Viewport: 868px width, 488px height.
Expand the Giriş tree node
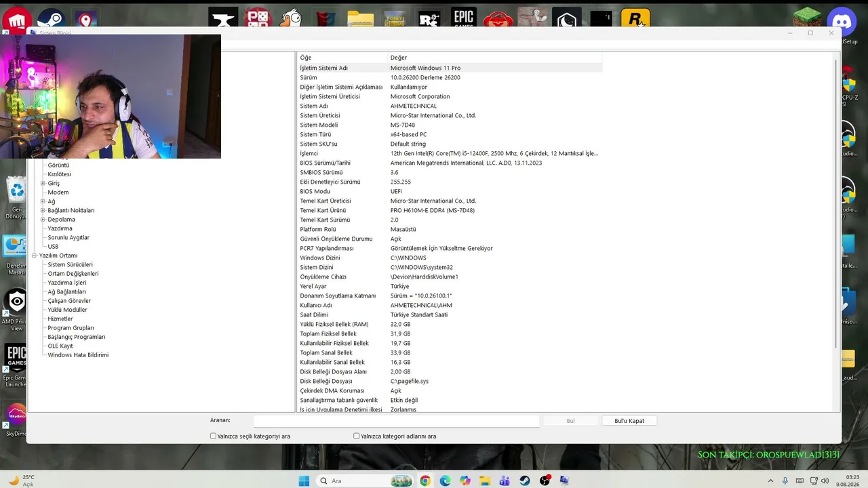43,183
